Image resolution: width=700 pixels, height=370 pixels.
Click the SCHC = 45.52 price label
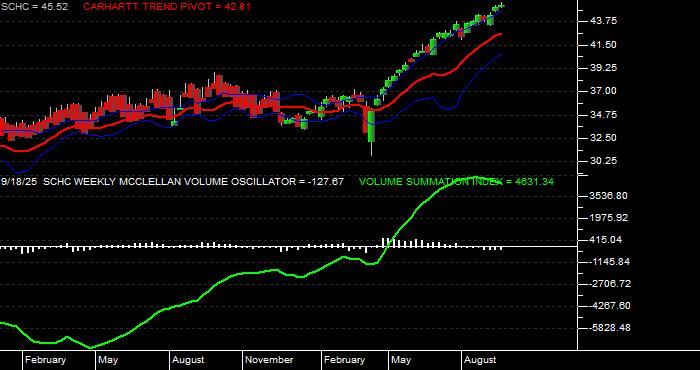point(34,7)
